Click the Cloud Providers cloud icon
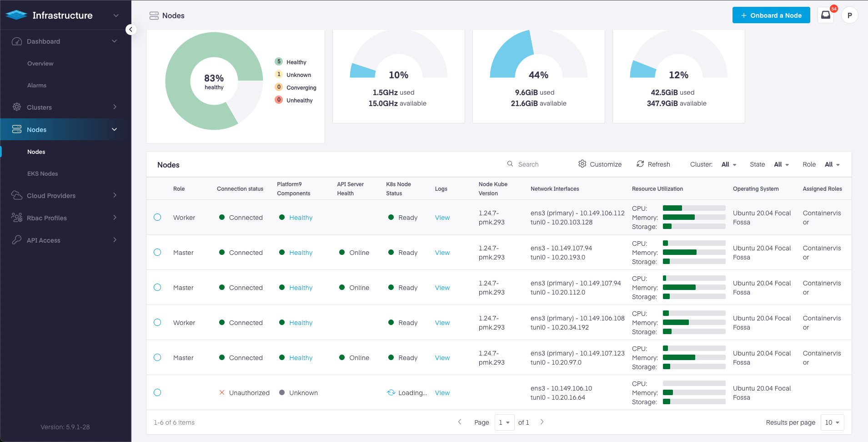The image size is (868, 442). coord(17,195)
